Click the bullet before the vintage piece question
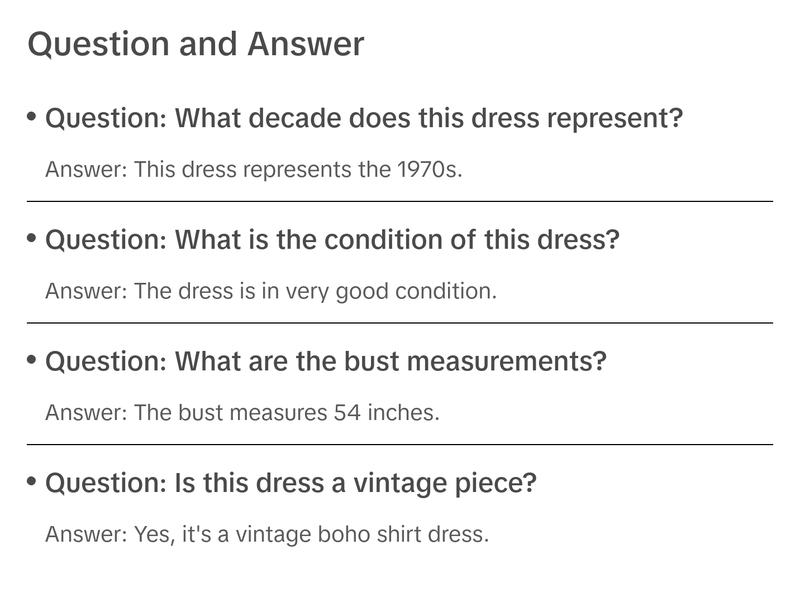800x598 pixels. coord(32,481)
